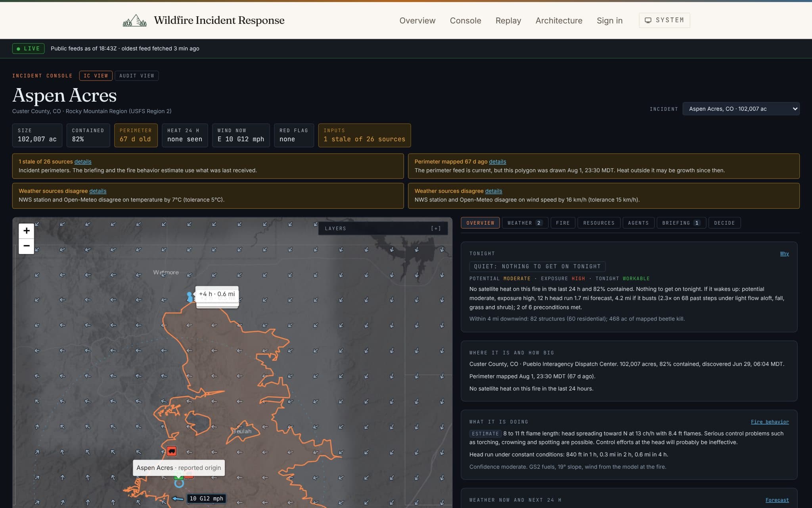The width and height of the screenshot is (812, 508).
Task: Click the blue circle origin marker
Action: [x=179, y=483]
